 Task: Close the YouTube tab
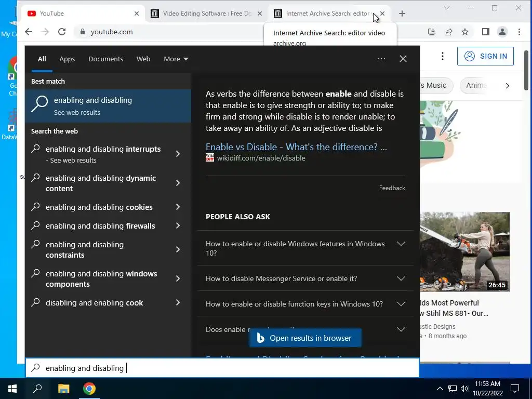pyautogui.click(x=137, y=14)
